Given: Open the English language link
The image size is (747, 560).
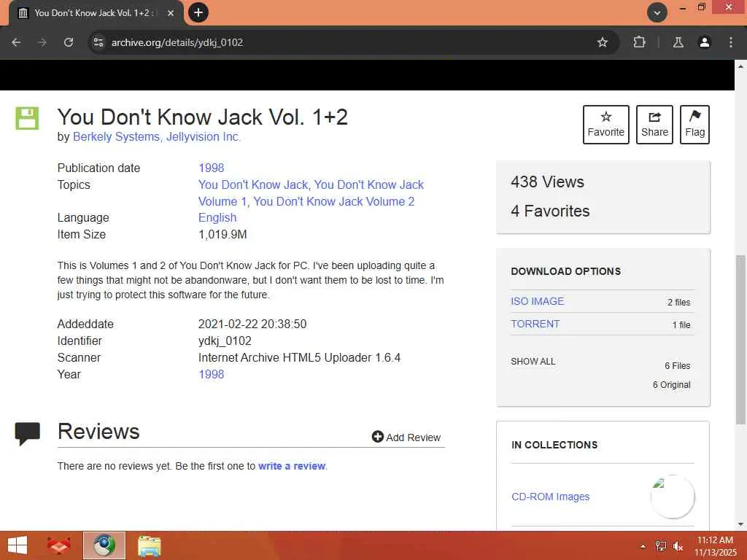Looking at the screenshot, I should [x=217, y=217].
